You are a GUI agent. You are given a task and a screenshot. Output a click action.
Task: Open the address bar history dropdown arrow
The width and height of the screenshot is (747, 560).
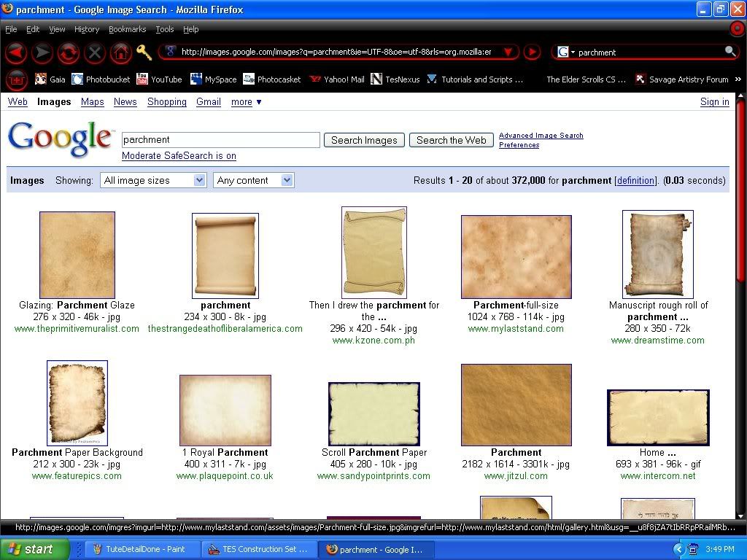508,52
